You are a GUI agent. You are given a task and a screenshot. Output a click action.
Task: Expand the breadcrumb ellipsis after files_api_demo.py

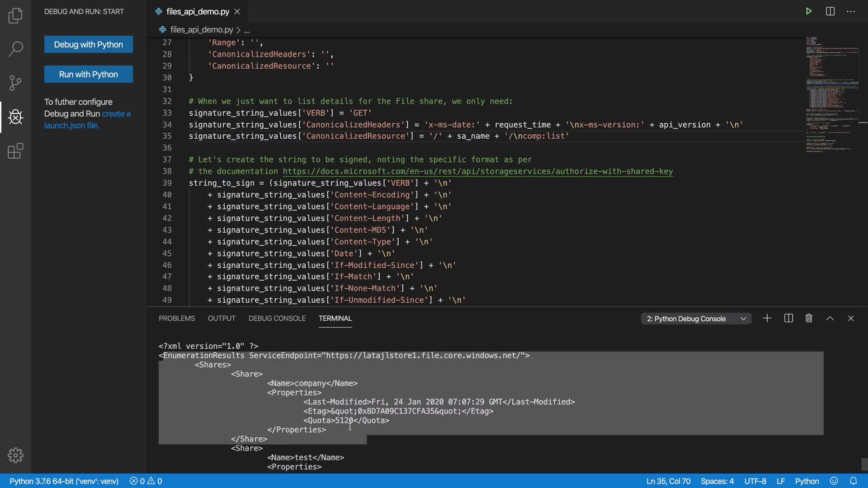click(x=247, y=30)
